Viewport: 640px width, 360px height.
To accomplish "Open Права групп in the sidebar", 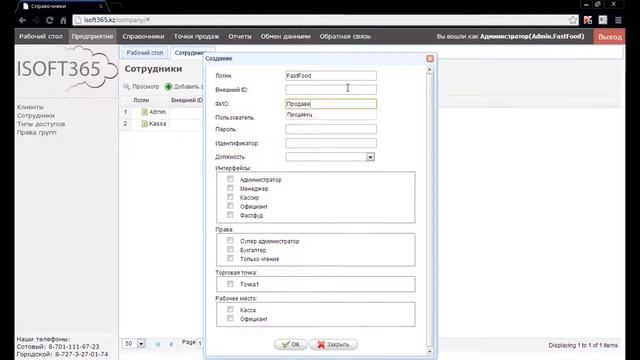I will 37,132.
